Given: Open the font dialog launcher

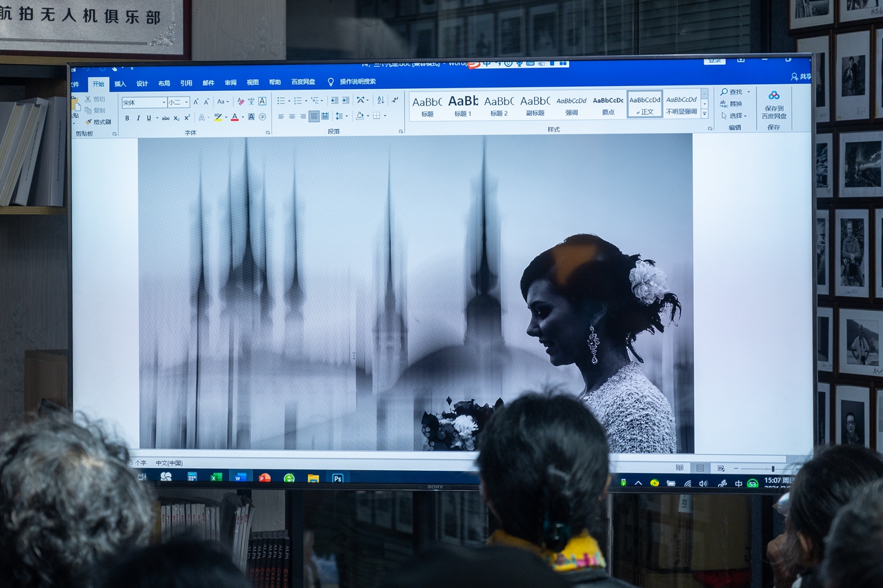Looking at the screenshot, I should (x=268, y=132).
